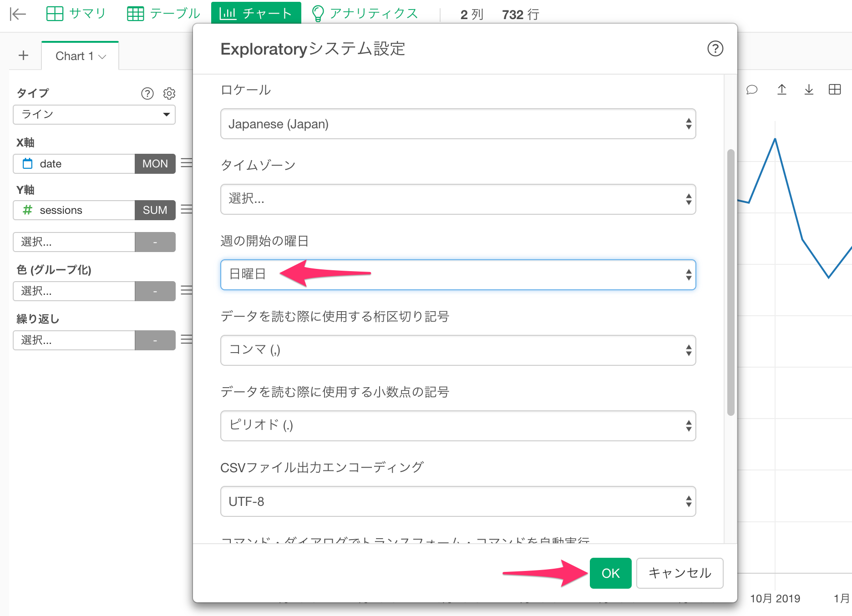Open the アナリティクス analytics tab
Image resolution: width=852 pixels, height=616 pixels.
(x=365, y=14)
